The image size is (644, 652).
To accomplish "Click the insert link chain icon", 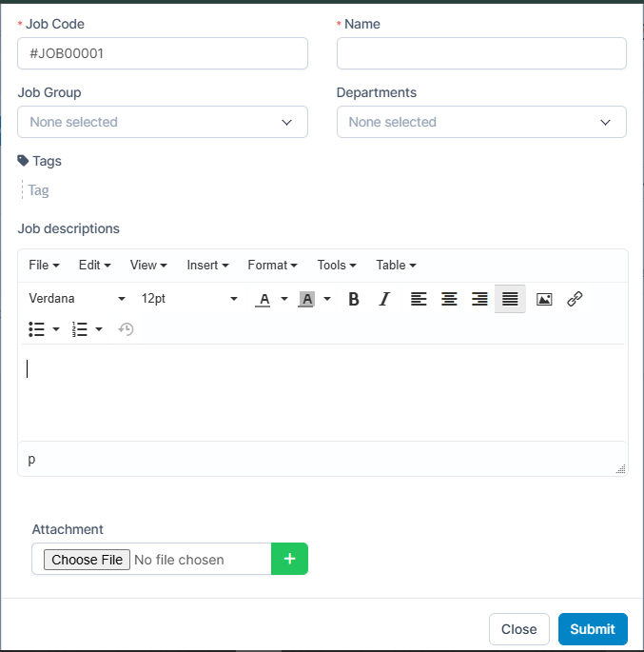I will (x=575, y=299).
